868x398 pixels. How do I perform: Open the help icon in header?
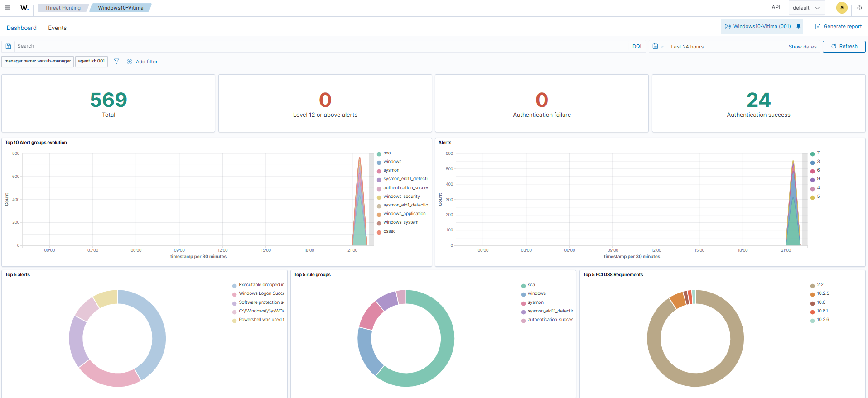859,8
